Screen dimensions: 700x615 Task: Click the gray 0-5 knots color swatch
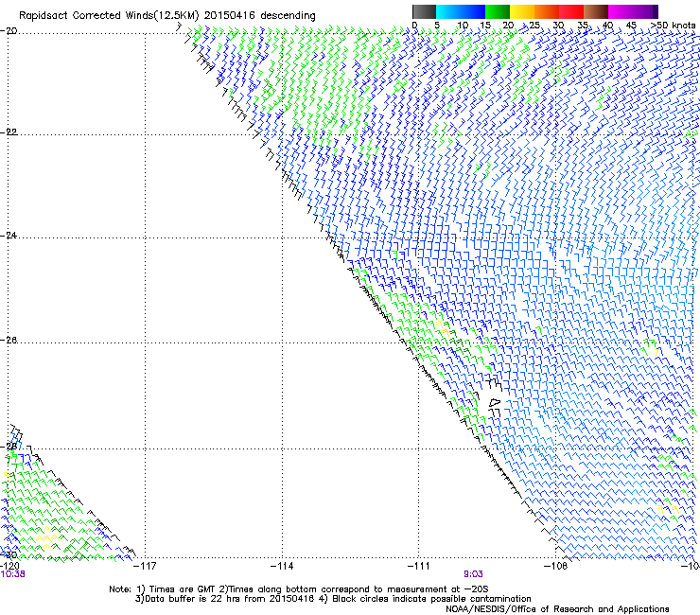click(x=424, y=11)
